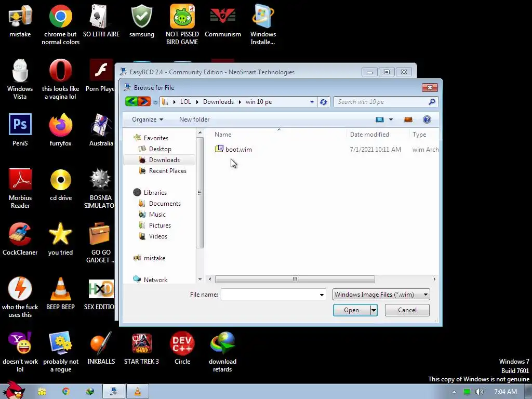Select Favorites in navigation pane
This screenshot has height=399, width=532.
(156, 138)
